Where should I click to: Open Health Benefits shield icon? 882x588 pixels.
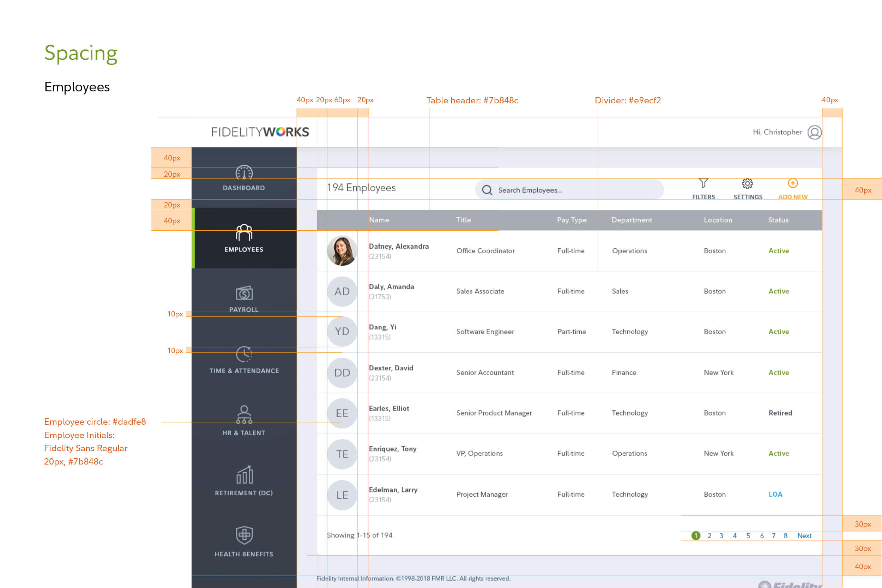tap(244, 535)
